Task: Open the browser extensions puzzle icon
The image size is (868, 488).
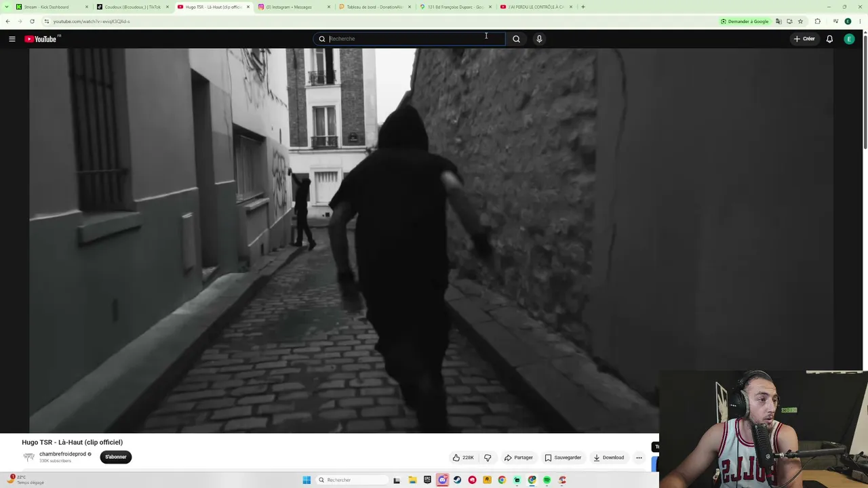Action: point(817,21)
